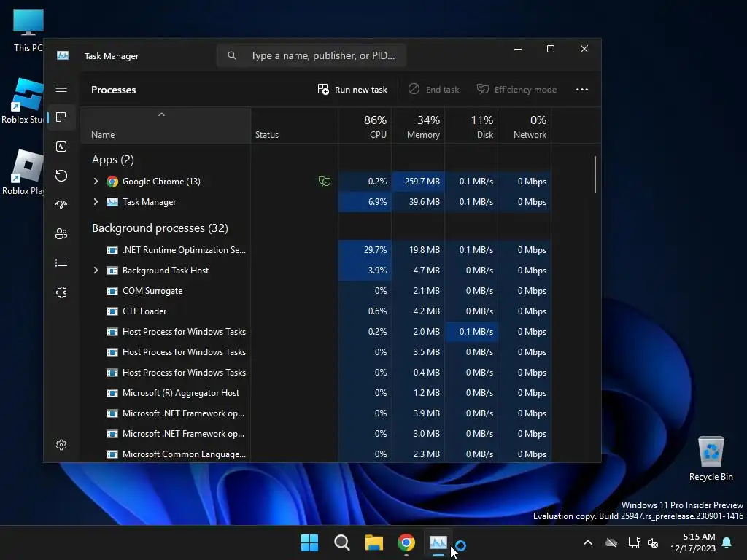Focus the name, publisher, or PID search field
Viewport: 747px width, 560px height.
click(x=311, y=55)
